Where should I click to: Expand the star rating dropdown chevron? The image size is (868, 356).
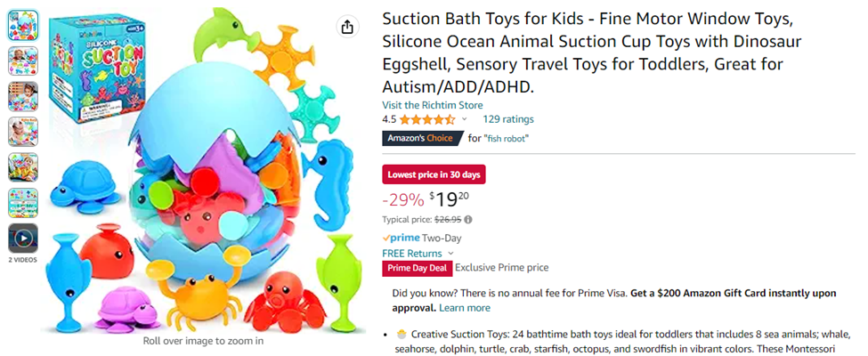click(464, 119)
